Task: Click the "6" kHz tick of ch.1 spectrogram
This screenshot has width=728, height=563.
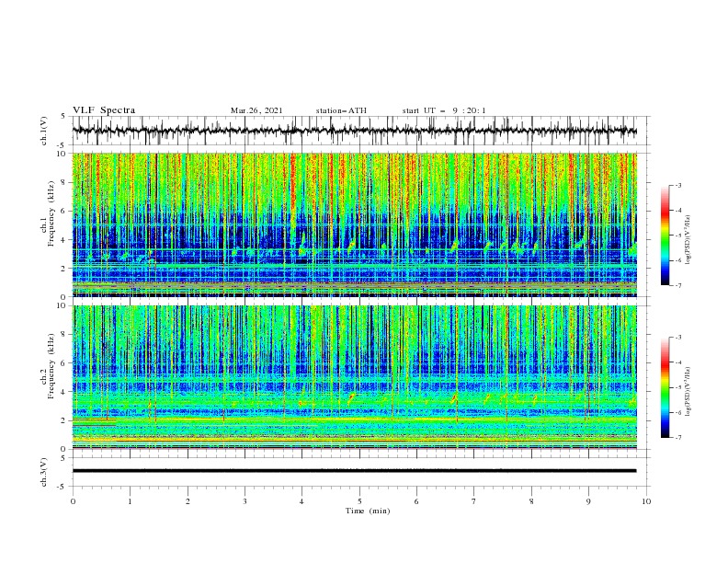Action: (x=65, y=211)
